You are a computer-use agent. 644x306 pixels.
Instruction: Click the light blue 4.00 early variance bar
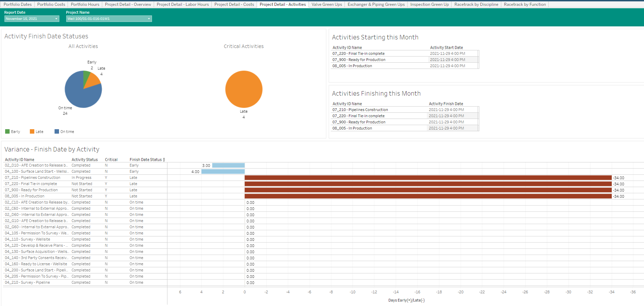pyautogui.click(x=223, y=172)
